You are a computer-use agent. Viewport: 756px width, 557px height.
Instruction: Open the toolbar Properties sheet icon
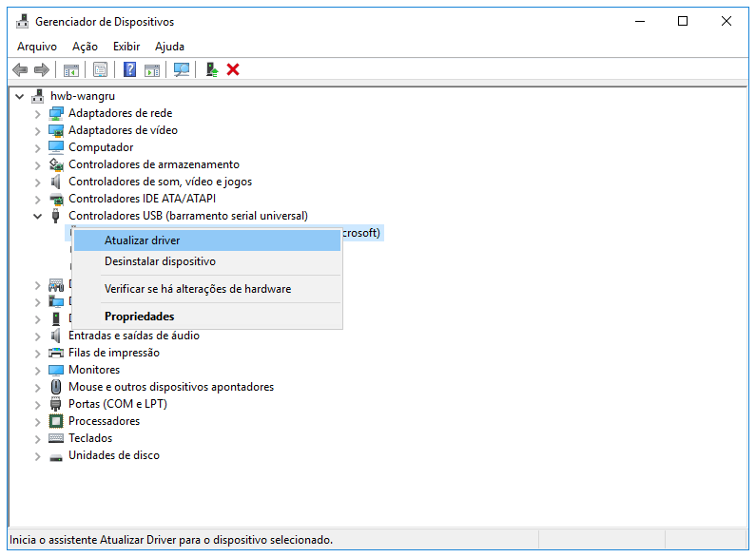(100, 70)
